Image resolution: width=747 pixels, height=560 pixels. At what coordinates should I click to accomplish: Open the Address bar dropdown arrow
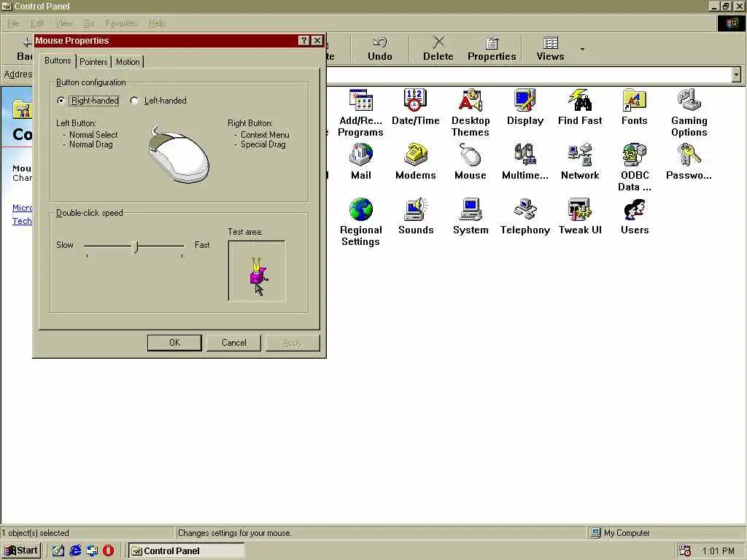[x=737, y=75]
